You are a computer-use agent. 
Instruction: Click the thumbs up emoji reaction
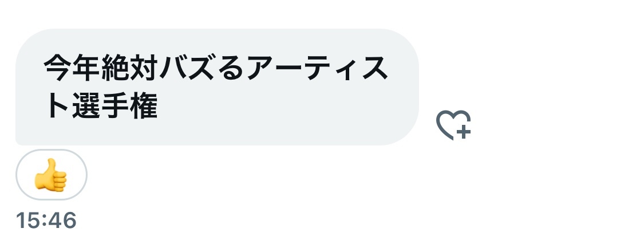pos(51,175)
